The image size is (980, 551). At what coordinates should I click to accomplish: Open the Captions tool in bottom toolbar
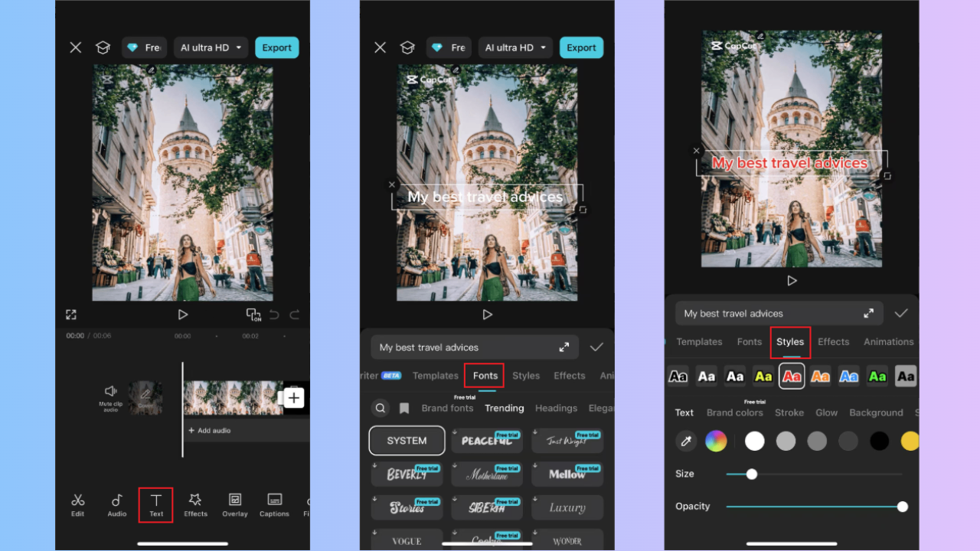click(274, 505)
